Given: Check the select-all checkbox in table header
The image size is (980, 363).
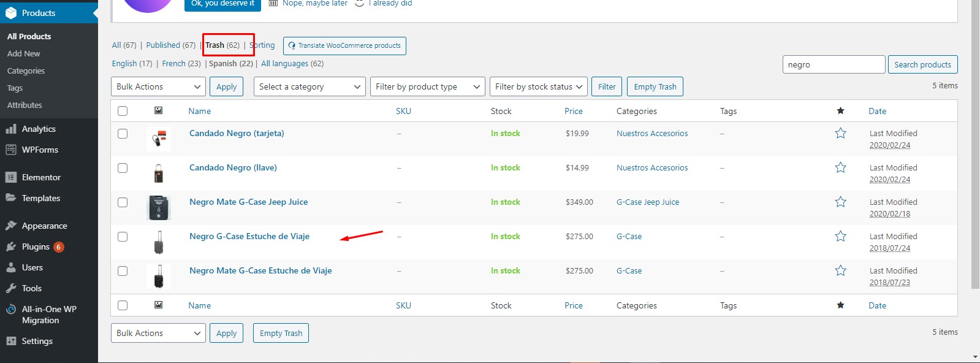Looking at the screenshot, I should click(123, 111).
